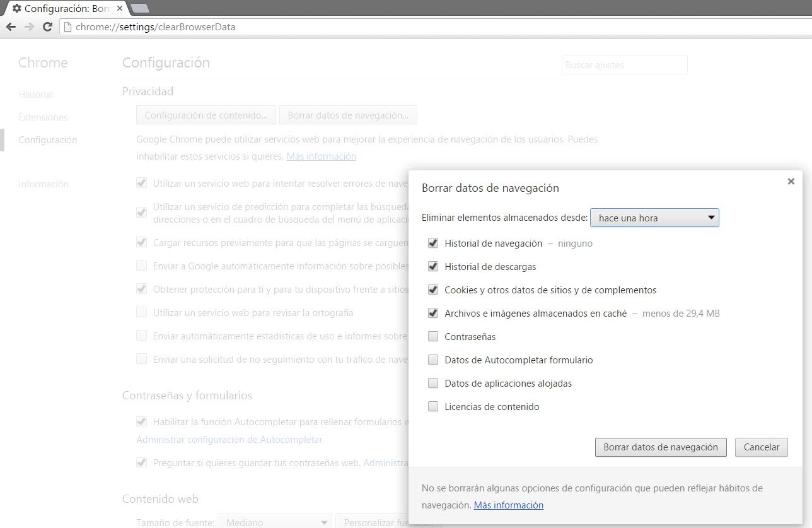Click the browser forward arrow
The height and width of the screenshot is (528, 812).
29,27
